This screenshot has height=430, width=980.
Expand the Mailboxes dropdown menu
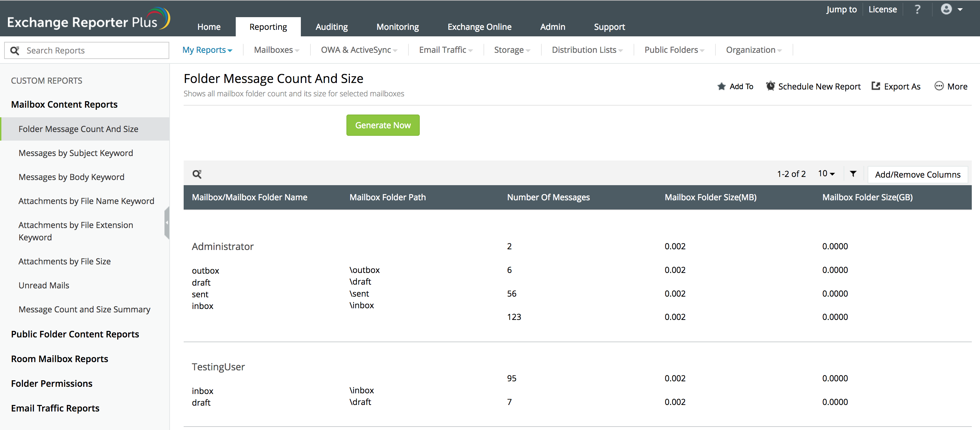point(276,50)
